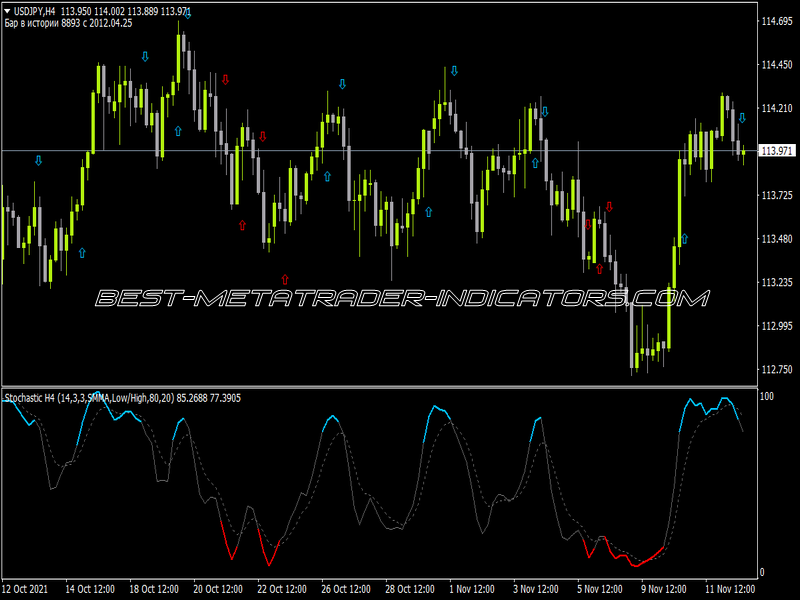Screen dimensions: 800x600
Task: Select blue up arrow beside the 9 Nov rally candle
Action: coord(684,238)
